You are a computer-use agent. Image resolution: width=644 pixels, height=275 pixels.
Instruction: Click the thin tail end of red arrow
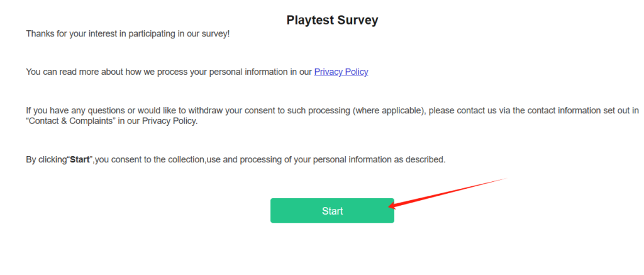point(503,179)
